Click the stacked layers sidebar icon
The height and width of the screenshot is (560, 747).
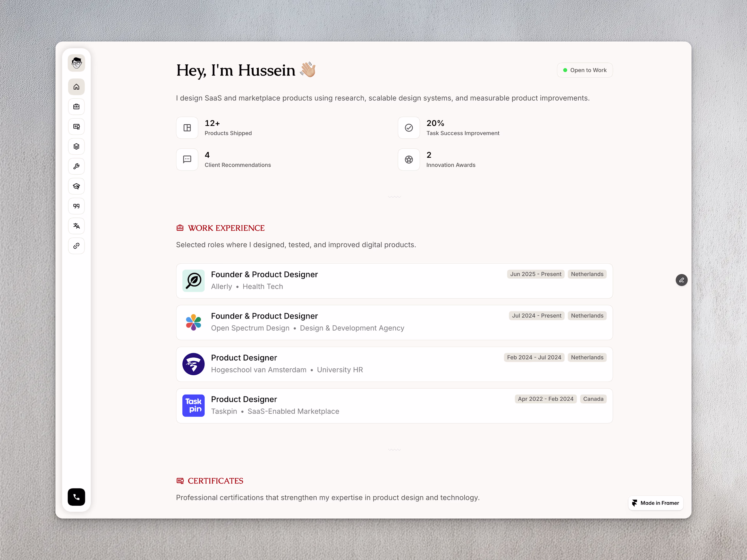76,147
